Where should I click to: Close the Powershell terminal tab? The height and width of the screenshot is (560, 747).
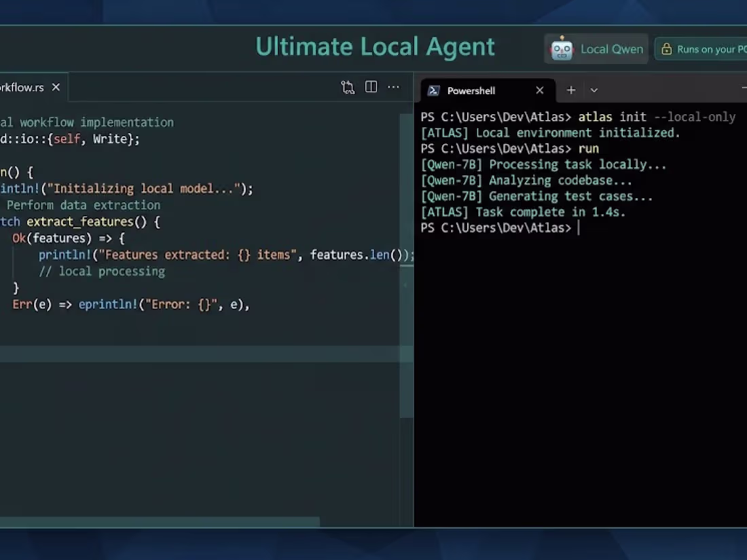tap(540, 90)
